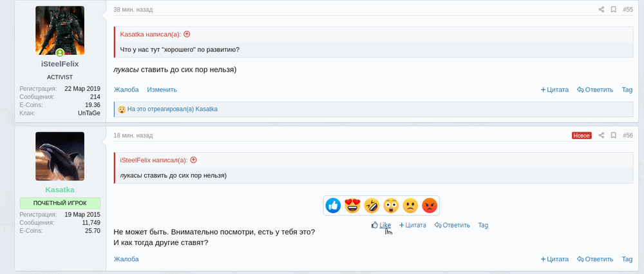Open Kasatka's orca avatar image

click(60, 157)
